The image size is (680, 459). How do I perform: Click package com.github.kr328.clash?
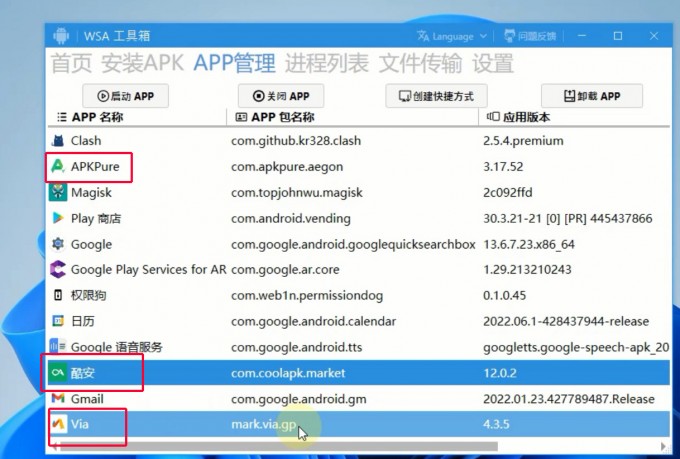click(296, 141)
